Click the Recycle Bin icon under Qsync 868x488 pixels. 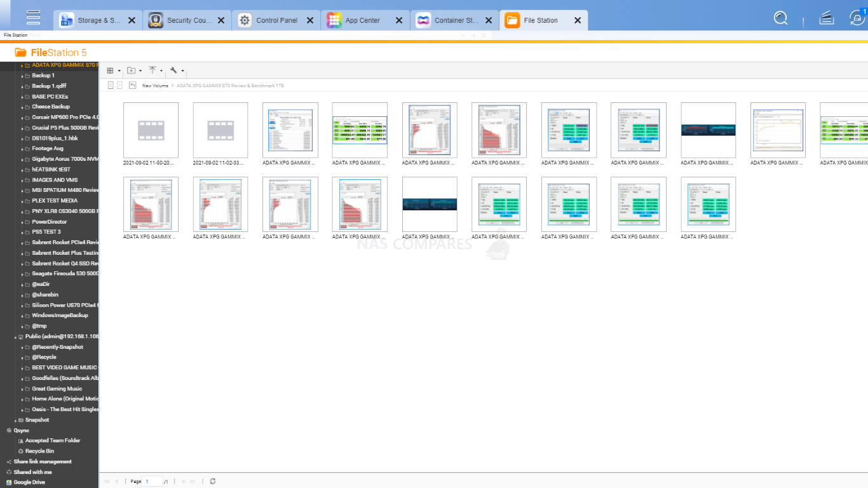(20, 451)
